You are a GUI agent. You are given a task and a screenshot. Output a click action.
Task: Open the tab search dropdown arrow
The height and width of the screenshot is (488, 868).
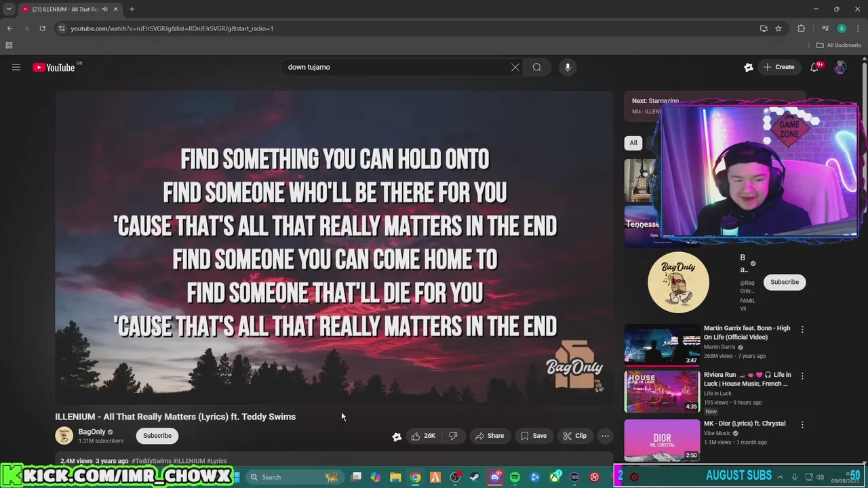click(9, 9)
